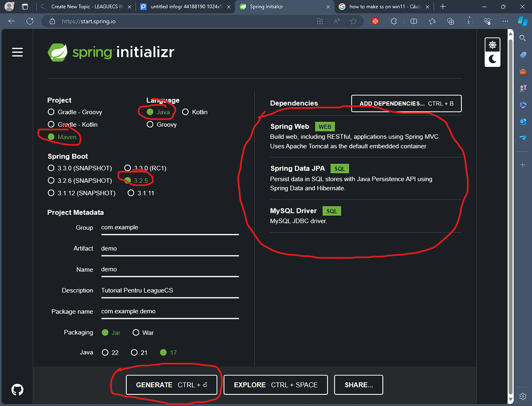Viewport: 532px width, 406px height.
Task: Go back with the browser back arrow
Action: click(x=12, y=21)
